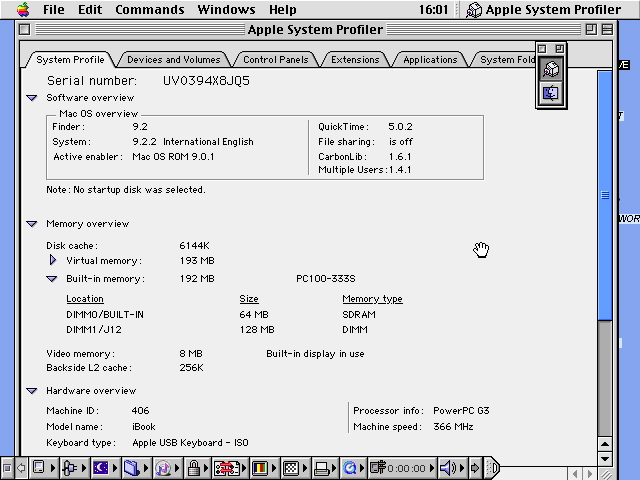
Task: Open the Edit menu
Action: coord(90,9)
